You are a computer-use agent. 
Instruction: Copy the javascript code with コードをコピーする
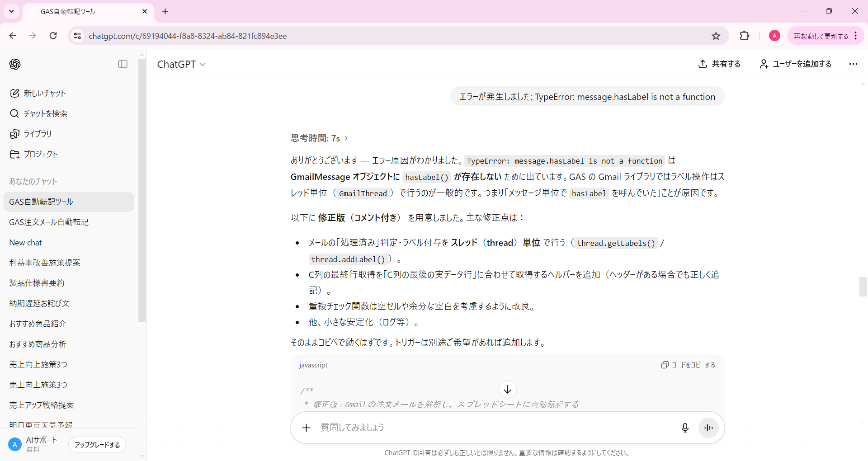tap(688, 365)
